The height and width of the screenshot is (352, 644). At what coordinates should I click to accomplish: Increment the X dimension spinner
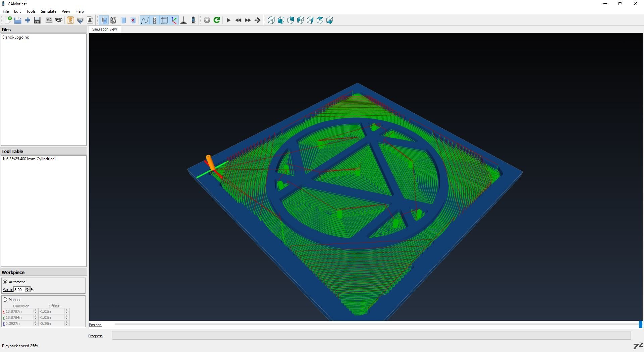(35, 310)
